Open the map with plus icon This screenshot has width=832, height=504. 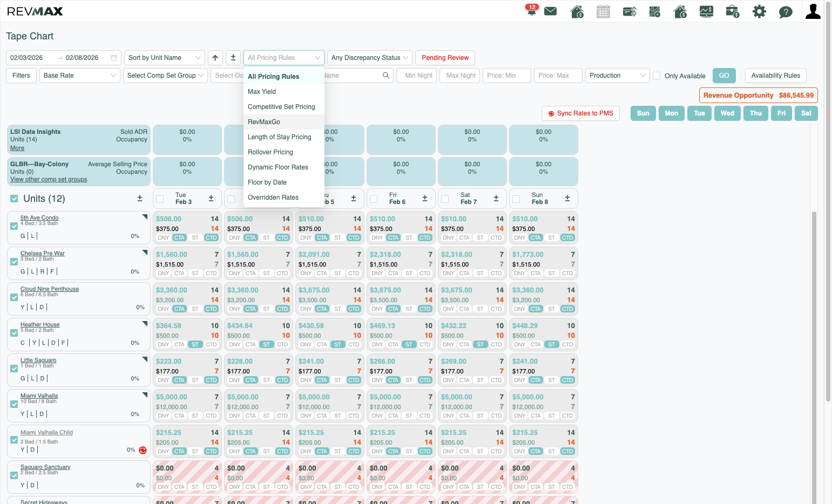655,11
